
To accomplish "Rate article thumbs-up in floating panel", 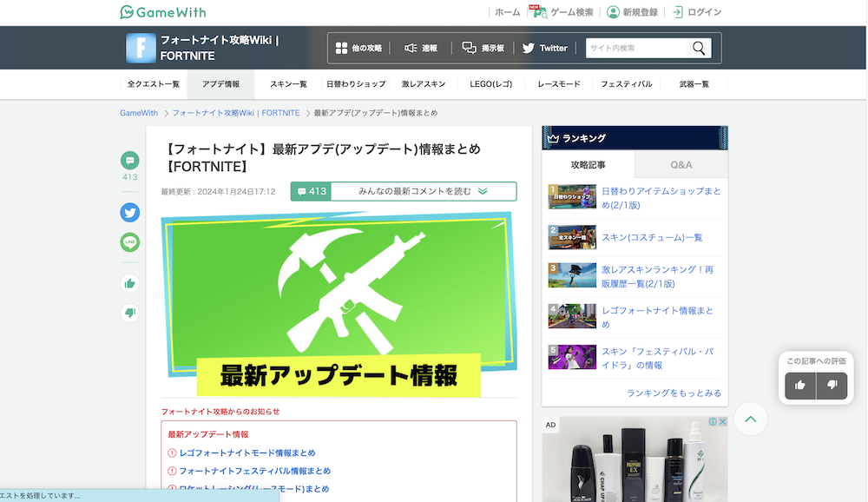I will coord(800,386).
